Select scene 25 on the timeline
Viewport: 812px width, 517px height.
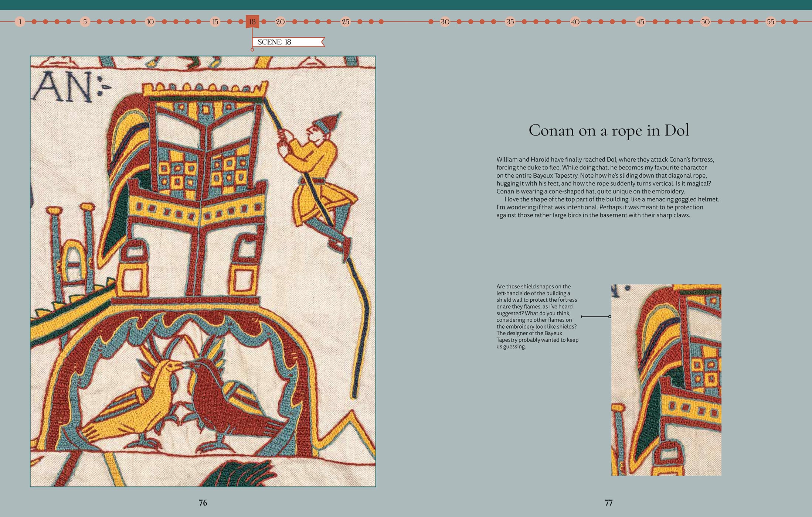point(346,22)
